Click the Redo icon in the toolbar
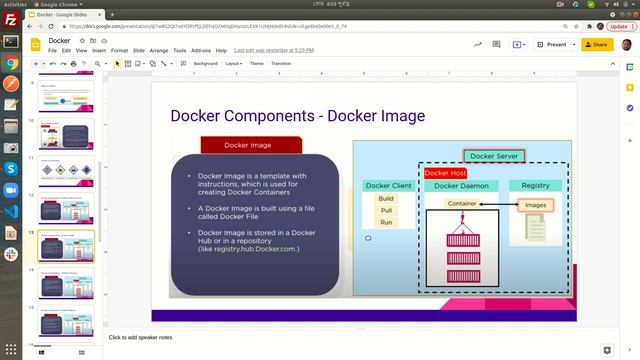Image resolution: width=640 pixels, height=360 pixels. [63, 64]
